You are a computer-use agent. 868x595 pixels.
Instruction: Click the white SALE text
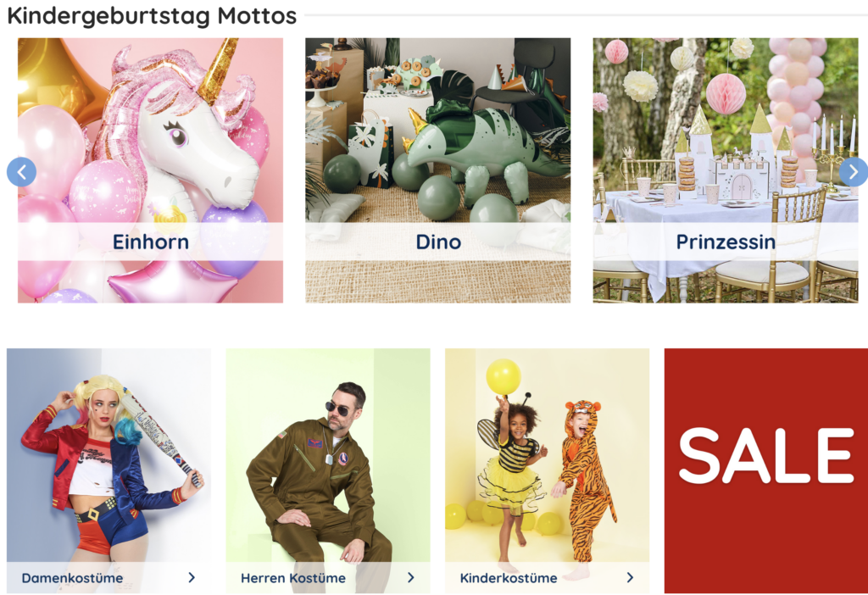[766, 455]
